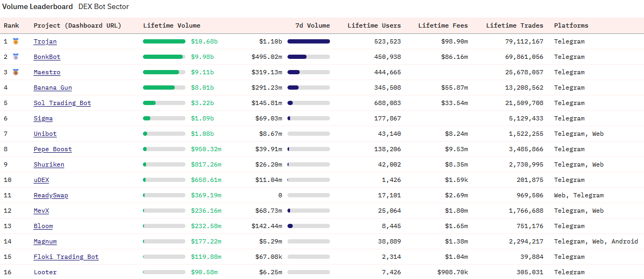The height and width of the screenshot is (279, 644).
Task: Select the $1.10b 7d volume value
Action: coord(270,41)
